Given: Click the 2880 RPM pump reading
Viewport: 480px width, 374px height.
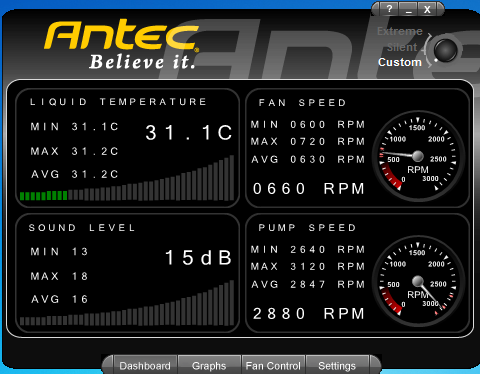Looking at the screenshot, I should [309, 314].
